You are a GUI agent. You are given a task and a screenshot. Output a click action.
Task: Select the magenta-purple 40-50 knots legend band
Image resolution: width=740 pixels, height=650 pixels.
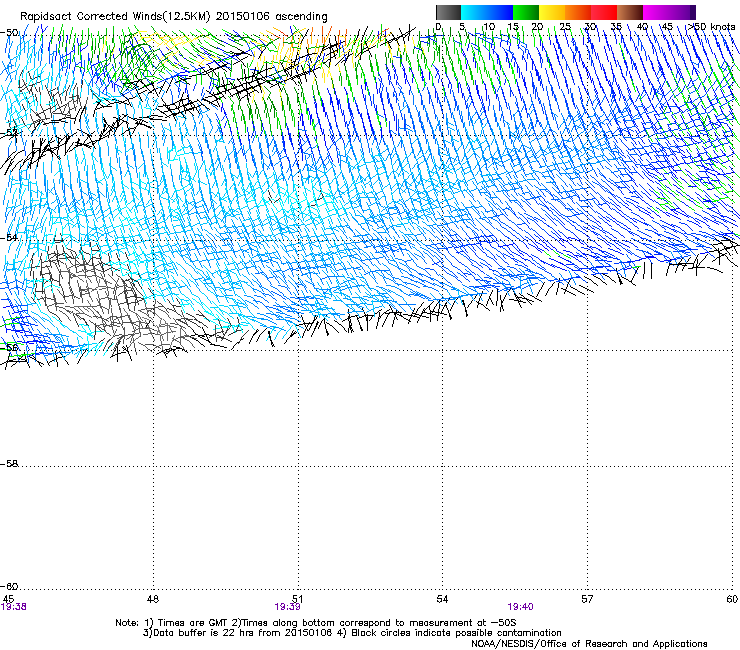pos(669,12)
